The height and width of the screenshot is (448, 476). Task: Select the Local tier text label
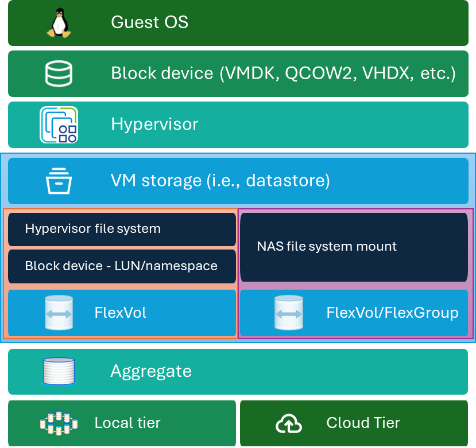point(127,423)
